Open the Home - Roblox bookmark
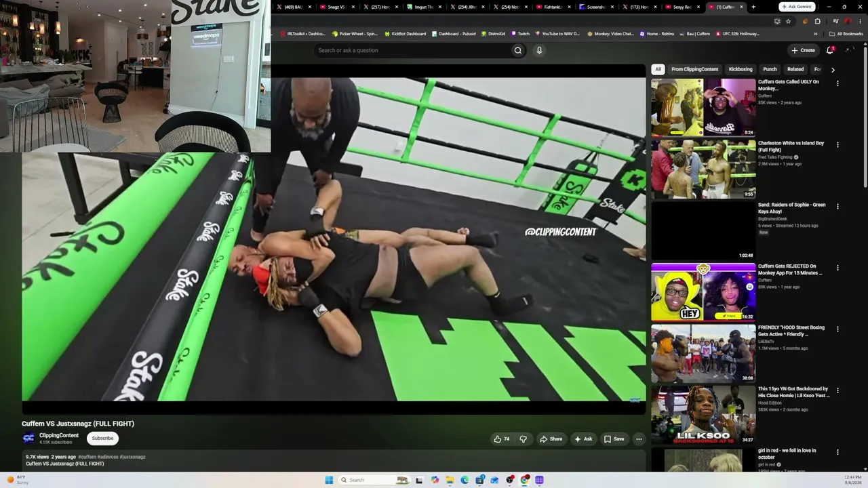This screenshot has height=488, width=868. (x=657, y=33)
